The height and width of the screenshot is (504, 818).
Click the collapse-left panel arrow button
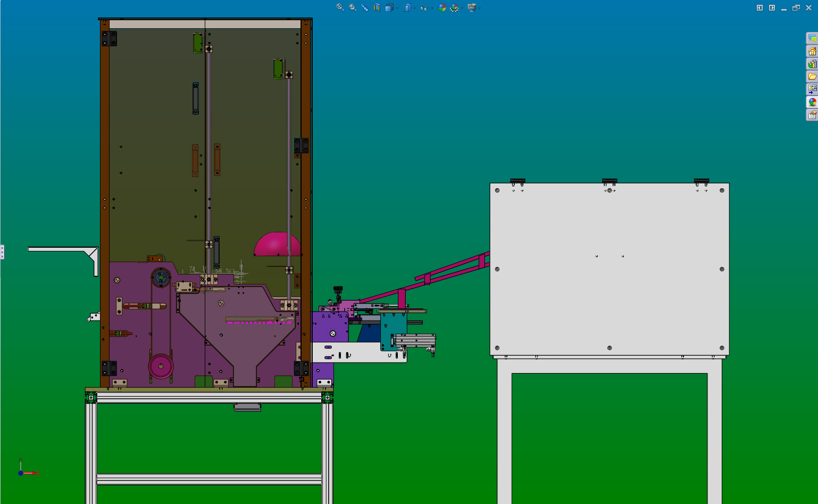[x=759, y=7]
